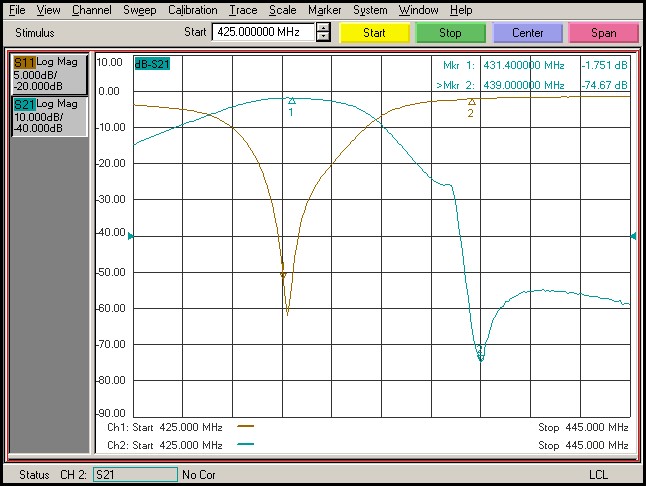
Task: Click the pink Span stimulus button
Action: (x=604, y=33)
